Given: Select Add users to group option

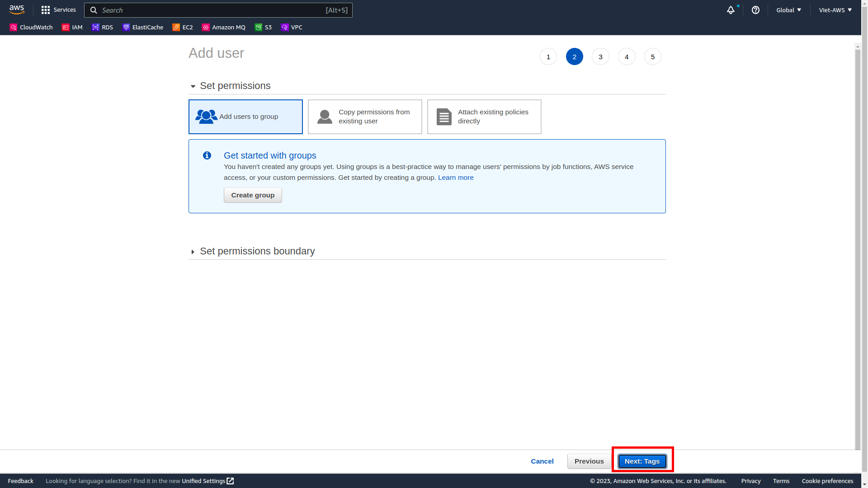Looking at the screenshot, I should click(x=245, y=117).
